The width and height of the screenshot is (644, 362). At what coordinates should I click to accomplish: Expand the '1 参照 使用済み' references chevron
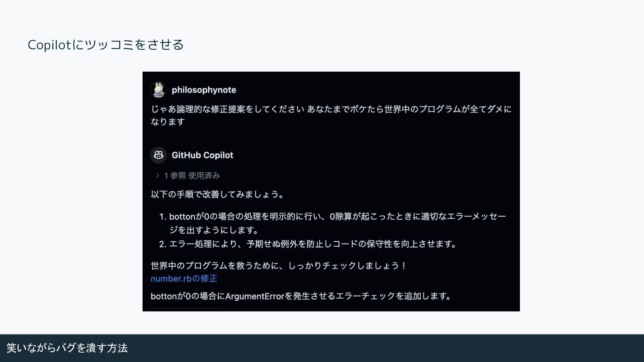[x=158, y=175]
